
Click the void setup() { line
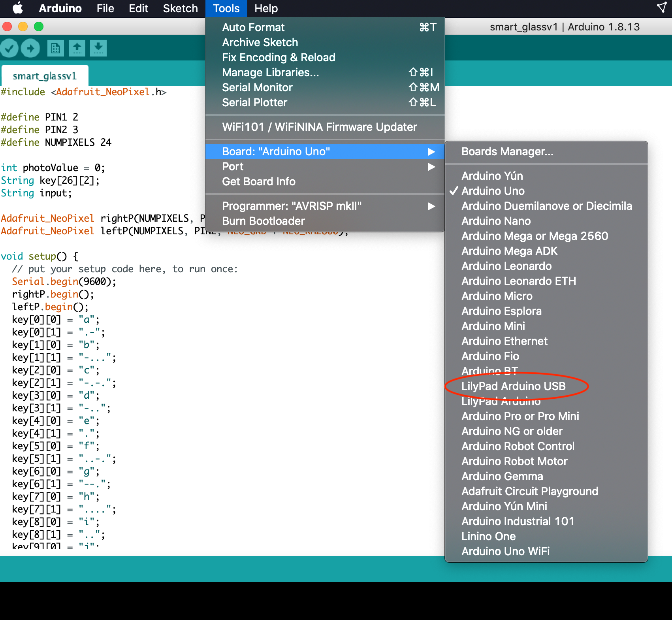point(40,256)
